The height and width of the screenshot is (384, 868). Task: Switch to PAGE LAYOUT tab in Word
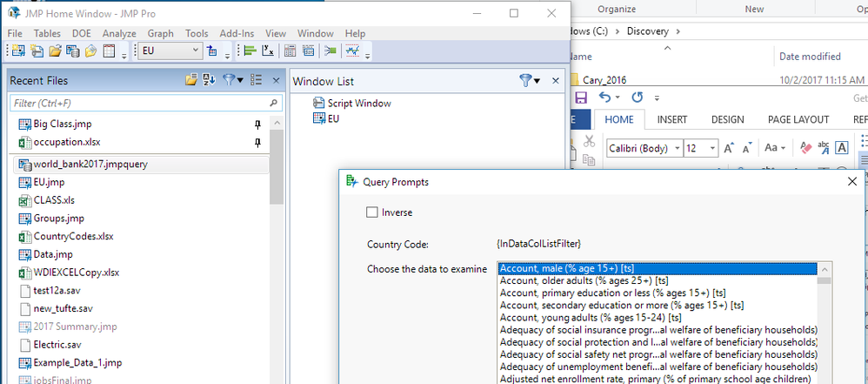pos(798,119)
